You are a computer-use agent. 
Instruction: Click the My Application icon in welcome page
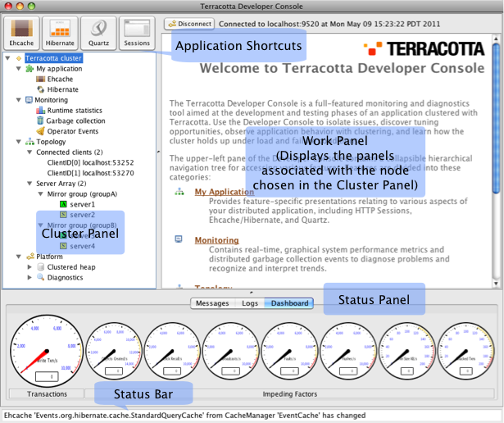click(x=179, y=192)
